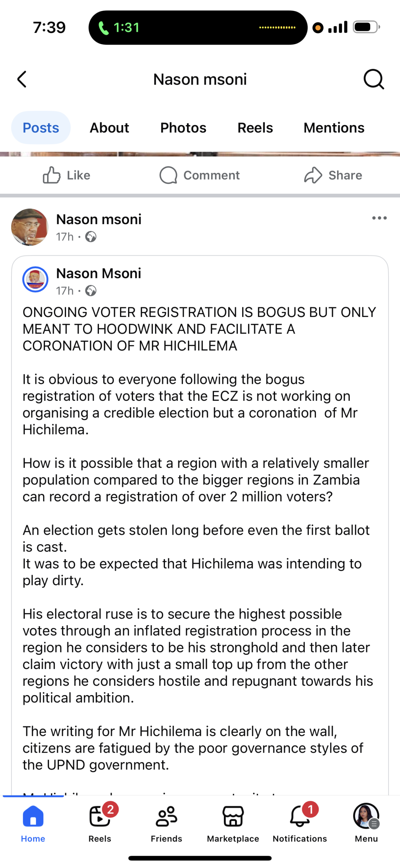Viewport: 400px width, 868px height.
Task: Select the Posts tab
Action: [x=41, y=128]
